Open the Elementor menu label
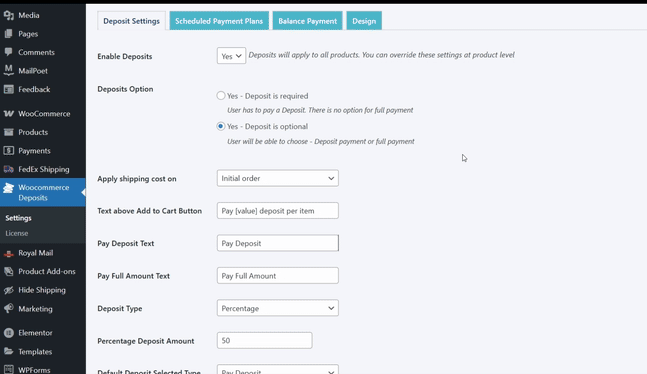This screenshot has height=374, width=647. [x=35, y=333]
